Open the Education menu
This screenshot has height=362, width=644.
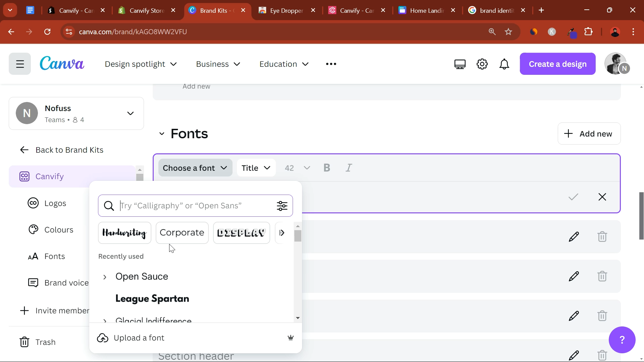coord(284,64)
